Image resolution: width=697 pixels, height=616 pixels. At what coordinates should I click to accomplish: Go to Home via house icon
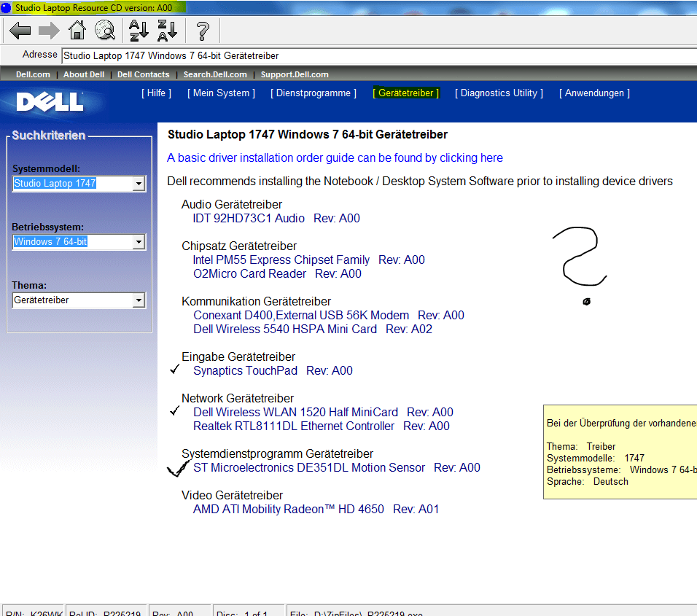pos(77,30)
